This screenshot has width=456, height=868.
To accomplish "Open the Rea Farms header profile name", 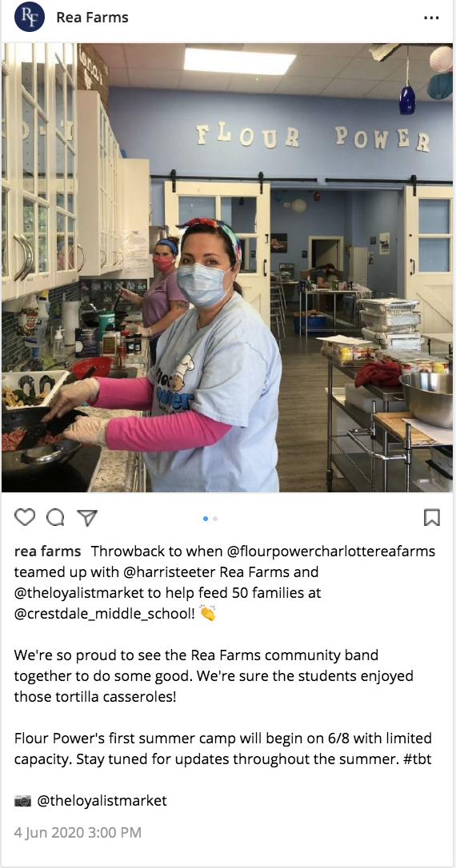I will 92,18.
